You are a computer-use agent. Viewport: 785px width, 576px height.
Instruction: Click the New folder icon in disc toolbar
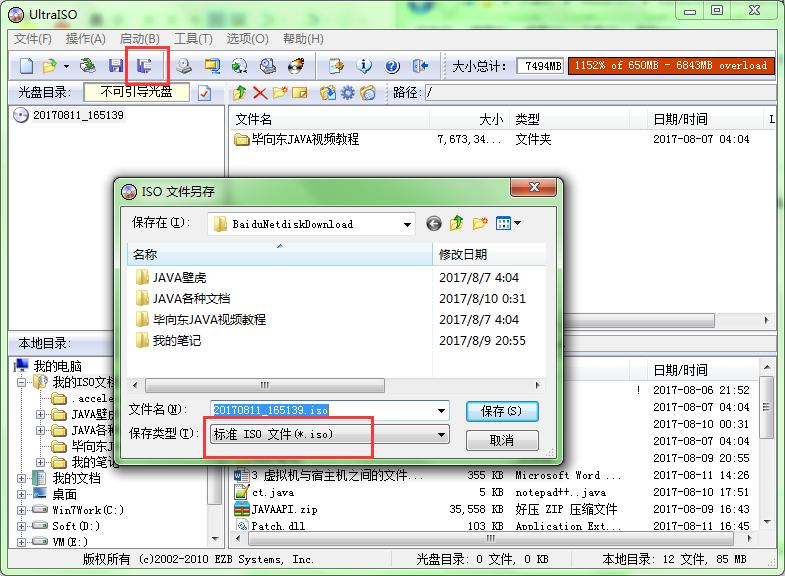pos(280,93)
